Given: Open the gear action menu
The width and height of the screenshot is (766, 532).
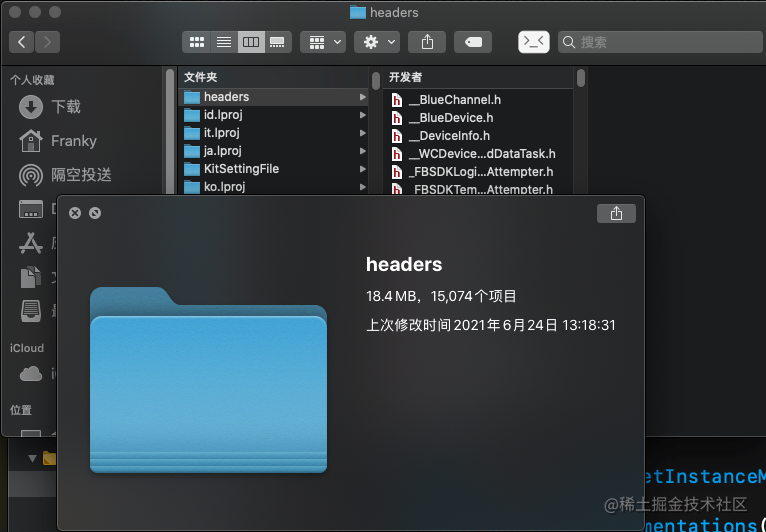Looking at the screenshot, I should point(377,42).
